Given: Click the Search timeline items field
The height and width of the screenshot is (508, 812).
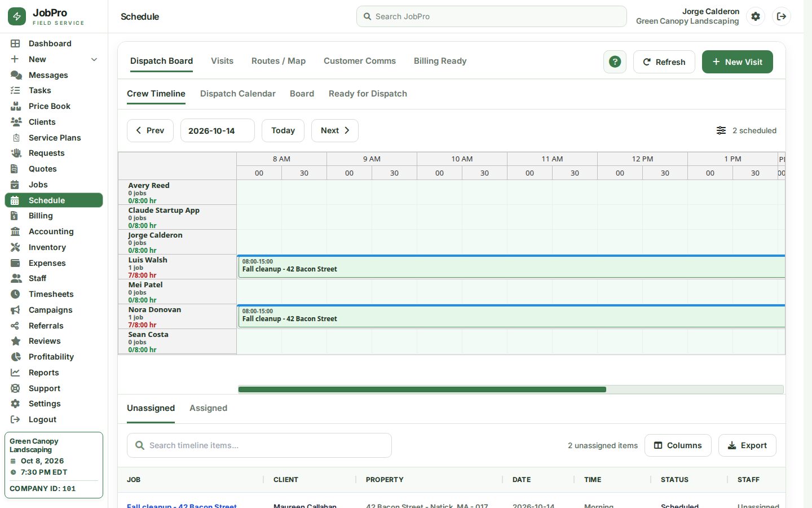Looking at the screenshot, I should [x=259, y=445].
